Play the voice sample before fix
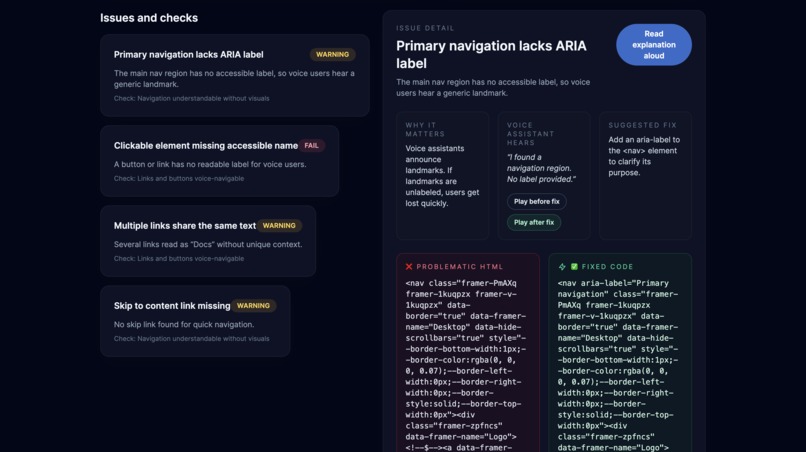 pyautogui.click(x=537, y=202)
